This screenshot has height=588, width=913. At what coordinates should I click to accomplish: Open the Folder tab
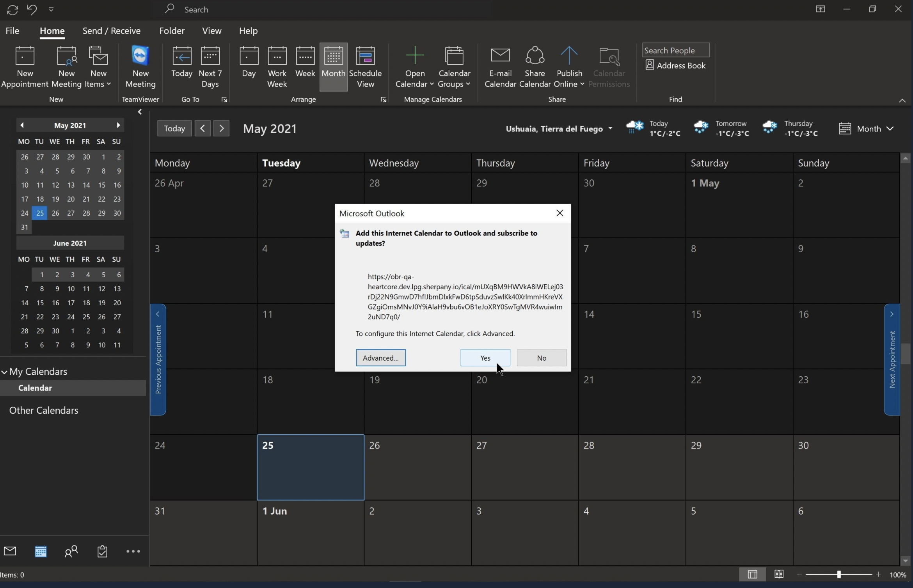coord(172,31)
